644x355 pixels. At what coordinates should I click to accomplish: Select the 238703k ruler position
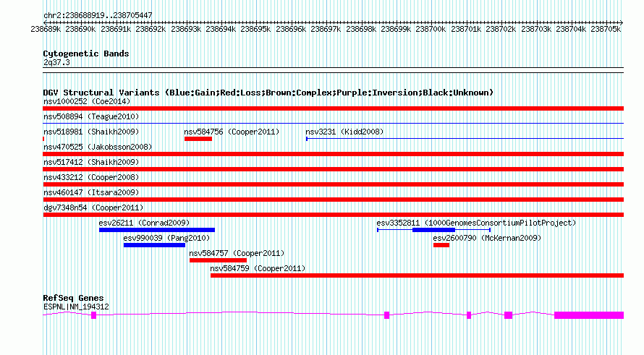pyautogui.click(x=536, y=29)
